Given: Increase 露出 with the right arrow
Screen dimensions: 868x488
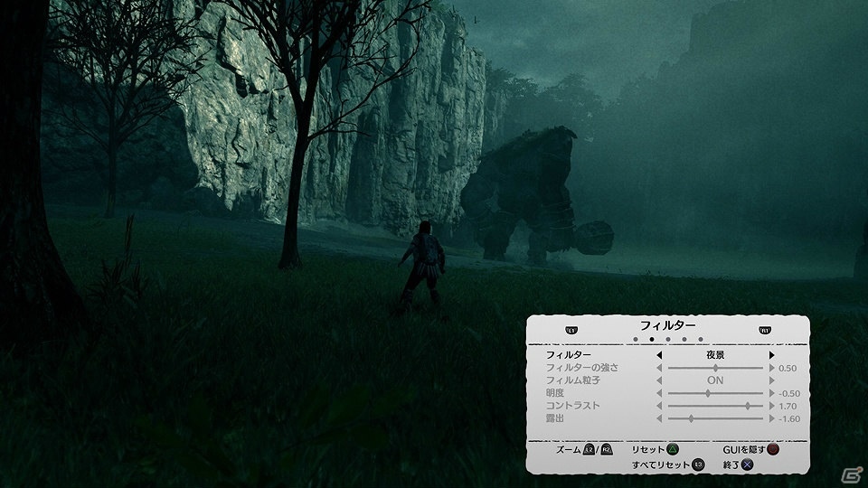Looking at the screenshot, I should tap(771, 418).
